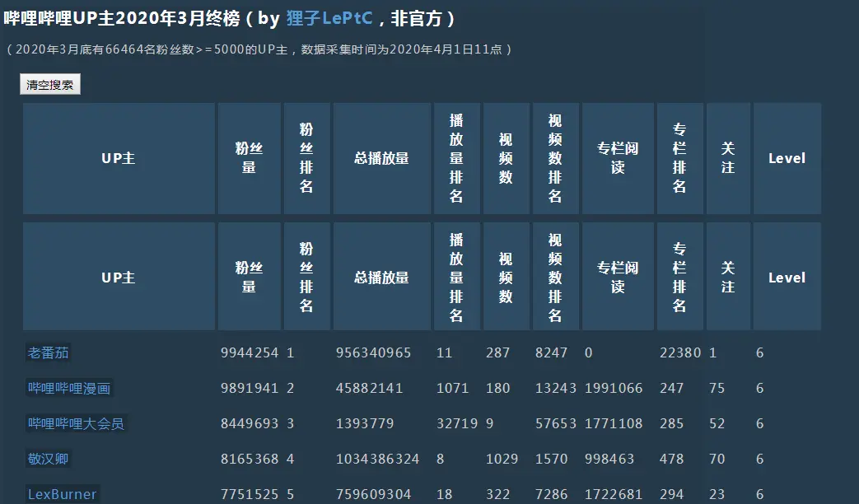Click 总播放量 in second header row
The image size is (859, 504).
pyautogui.click(x=382, y=277)
